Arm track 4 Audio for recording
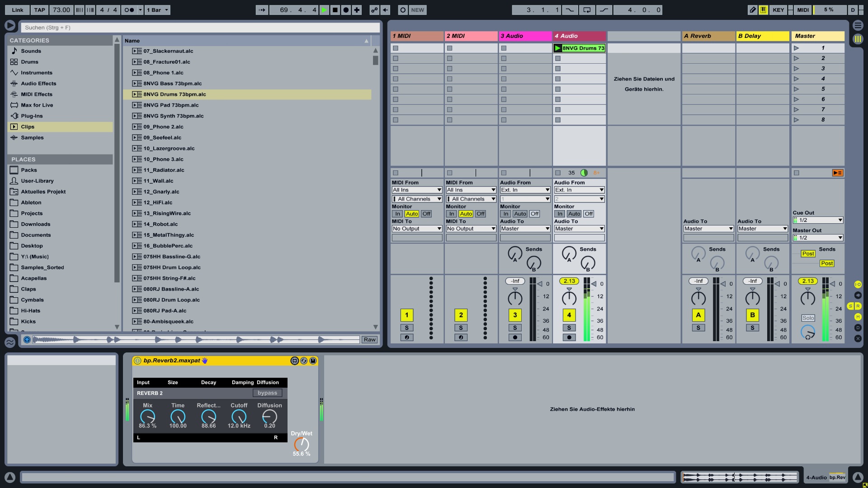This screenshot has width=868, height=488. (569, 338)
